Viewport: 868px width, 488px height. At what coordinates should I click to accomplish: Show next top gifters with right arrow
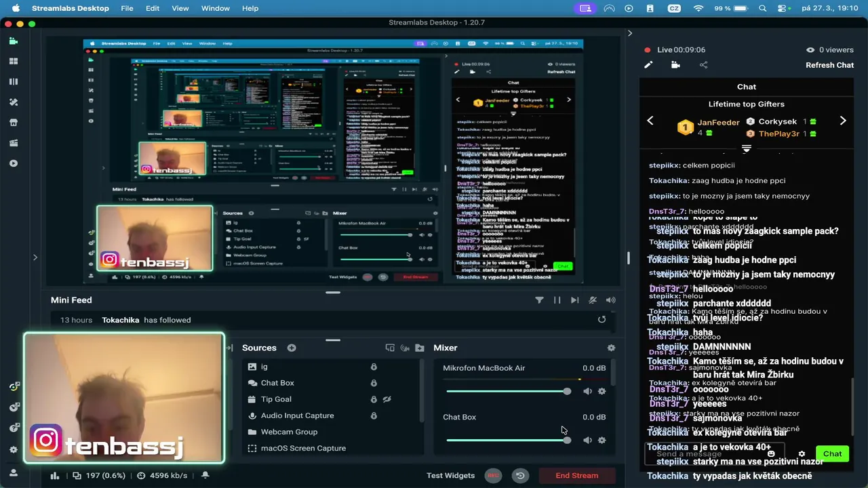point(843,121)
